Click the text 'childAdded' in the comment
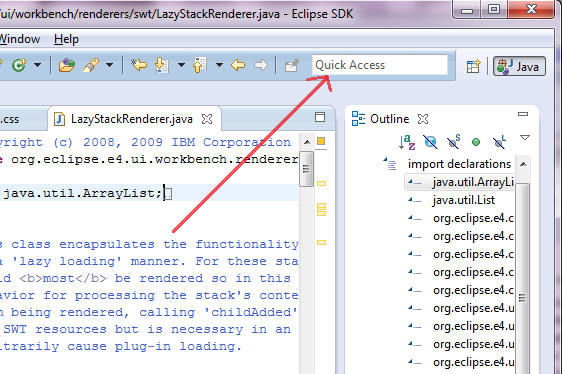 click(x=251, y=312)
